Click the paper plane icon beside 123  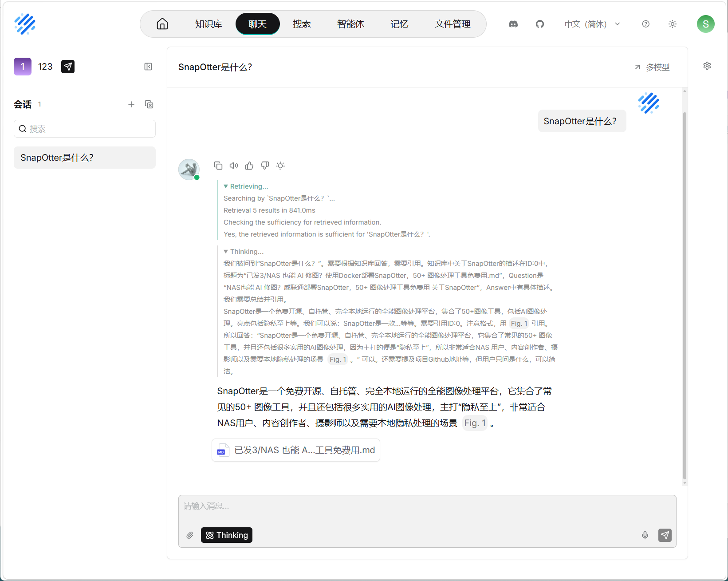click(68, 67)
